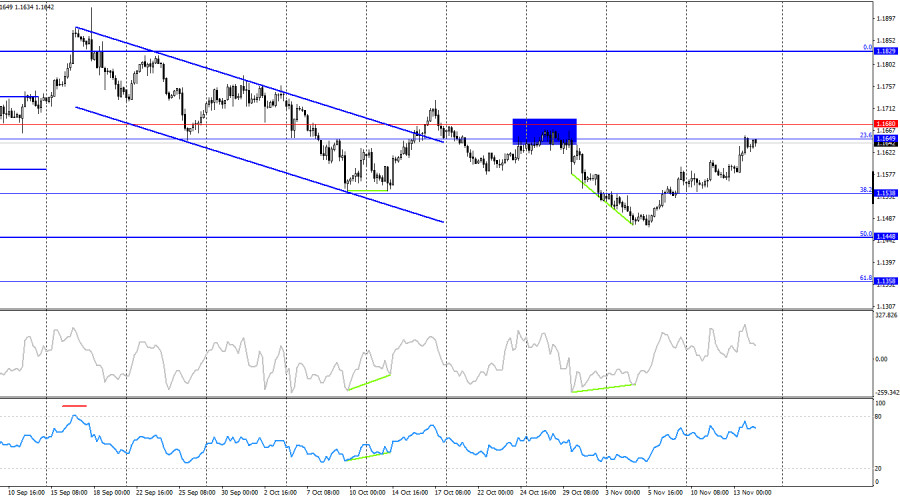Click the 1.1622 price scale value
Viewport: 900px width, 500px height.
click(886, 153)
